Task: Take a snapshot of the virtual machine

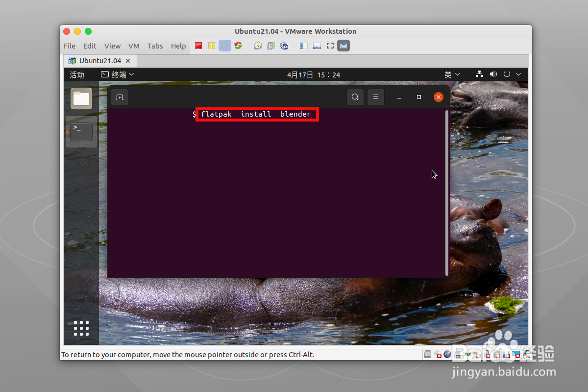Action: pos(257,45)
